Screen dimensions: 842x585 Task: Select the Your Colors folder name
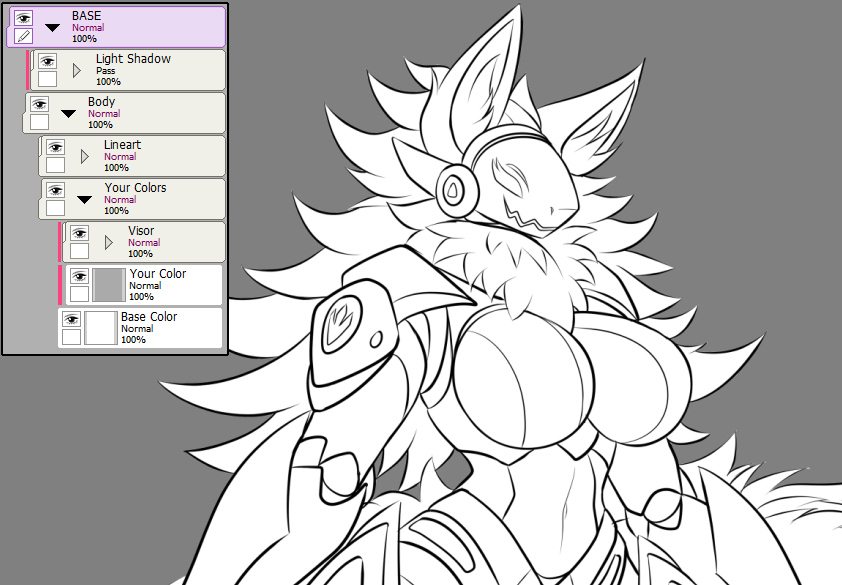[x=135, y=187]
